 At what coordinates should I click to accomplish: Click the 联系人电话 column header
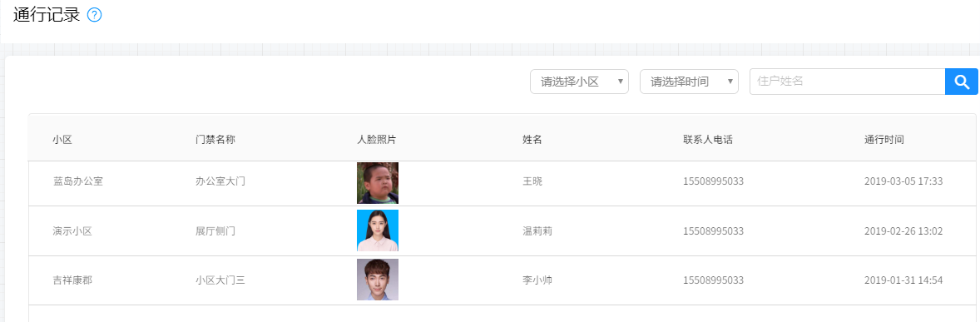tap(708, 140)
